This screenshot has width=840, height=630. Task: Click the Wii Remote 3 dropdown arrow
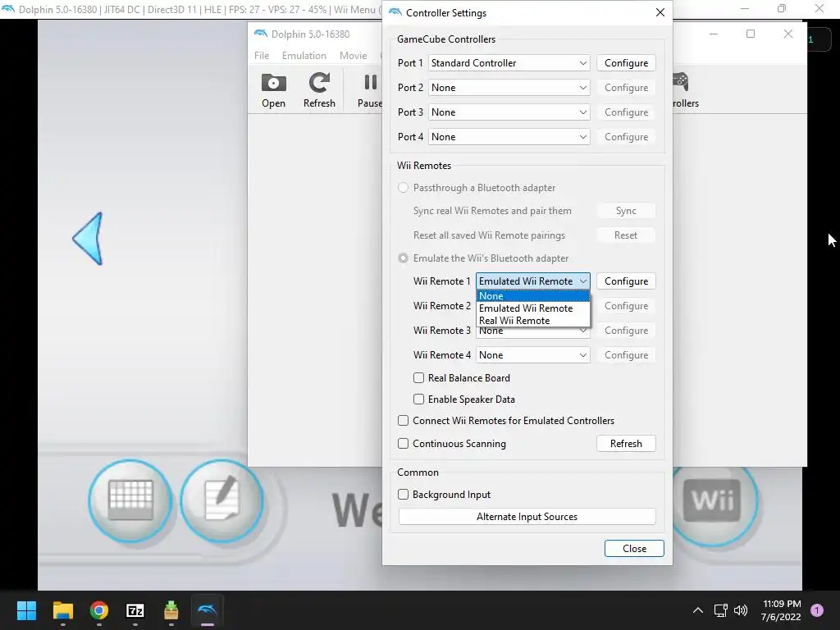pyautogui.click(x=583, y=331)
